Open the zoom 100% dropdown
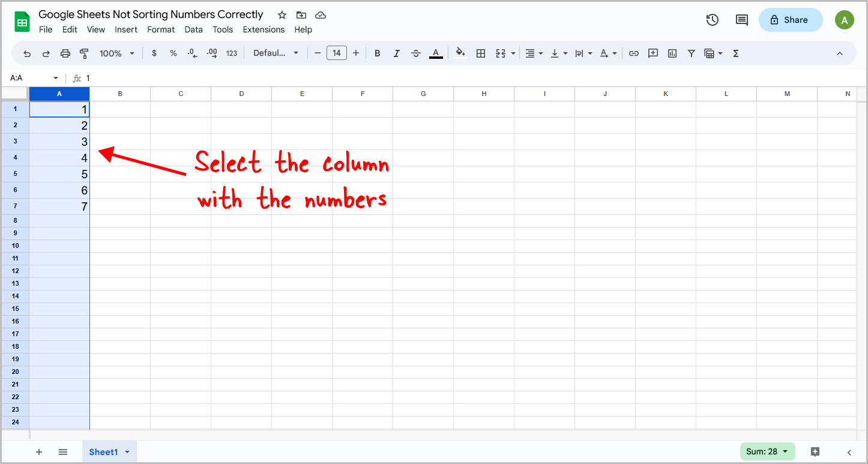This screenshot has height=464, width=868. pos(117,53)
